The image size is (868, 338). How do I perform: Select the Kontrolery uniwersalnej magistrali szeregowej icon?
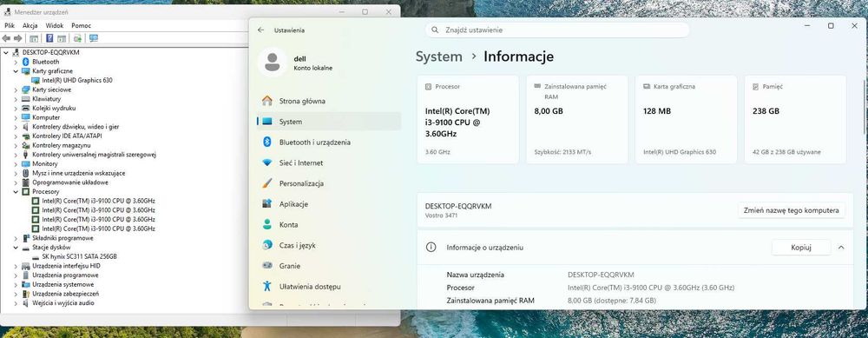click(25, 155)
